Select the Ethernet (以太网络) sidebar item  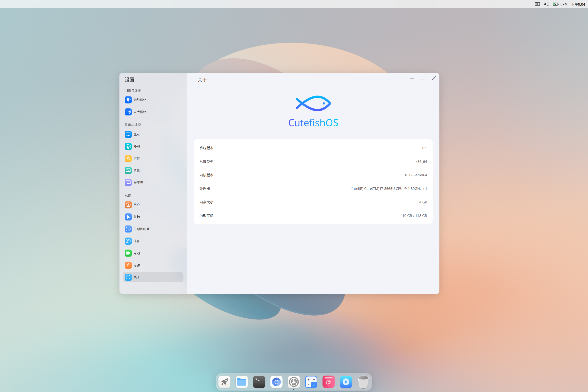[x=140, y=112]
